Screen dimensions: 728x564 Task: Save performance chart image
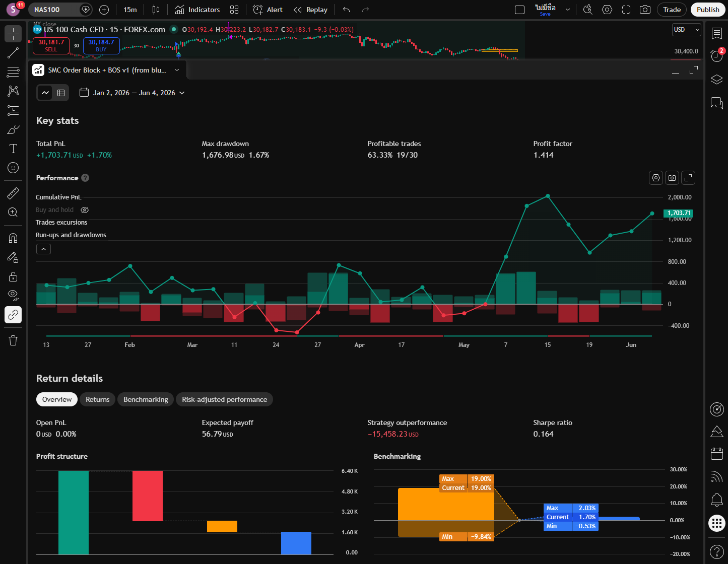tap(672, 178)
